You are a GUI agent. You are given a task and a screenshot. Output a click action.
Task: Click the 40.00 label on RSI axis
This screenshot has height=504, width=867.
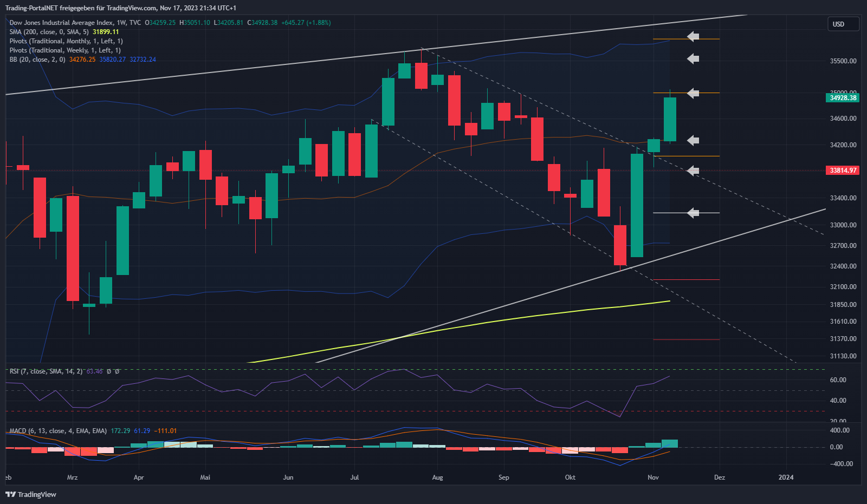pyautogui.click(x=838, y=401)
